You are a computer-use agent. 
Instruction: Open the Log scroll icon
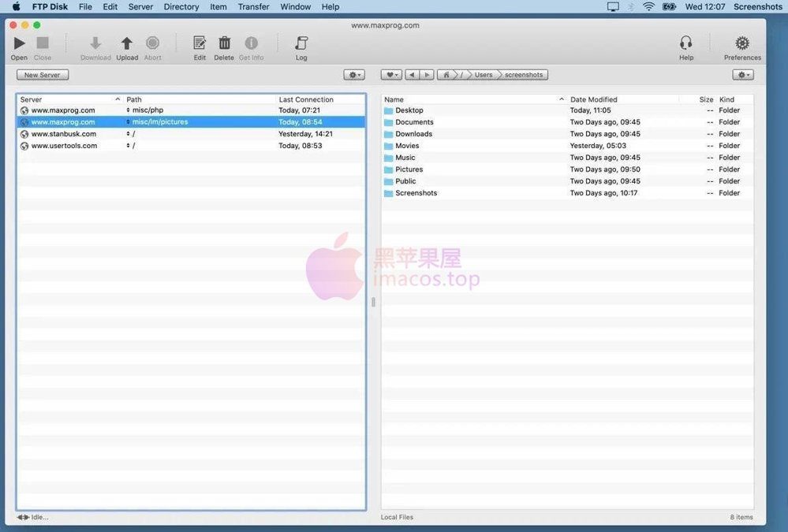[301, 43]
